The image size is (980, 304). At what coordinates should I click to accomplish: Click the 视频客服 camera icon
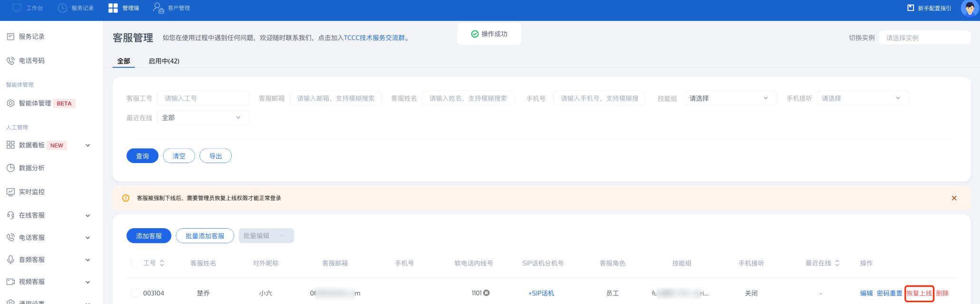coord(10,282)
